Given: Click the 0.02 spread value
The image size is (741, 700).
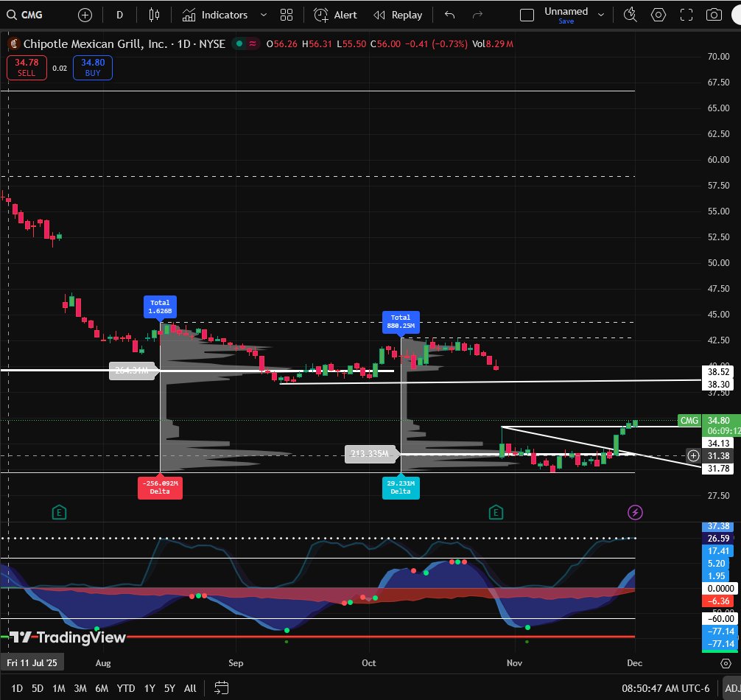Looking at the screenshot, I should (x=60, y=68).
